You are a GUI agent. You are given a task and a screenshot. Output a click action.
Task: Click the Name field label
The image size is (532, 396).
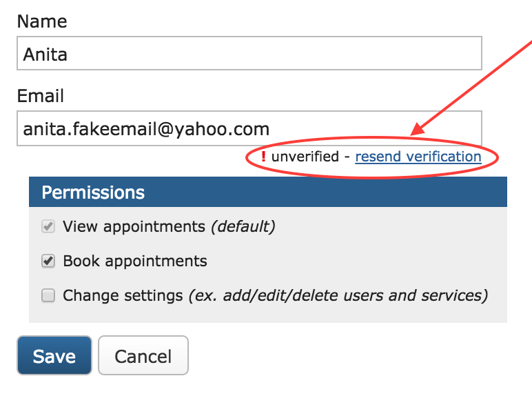coord(42,21)
